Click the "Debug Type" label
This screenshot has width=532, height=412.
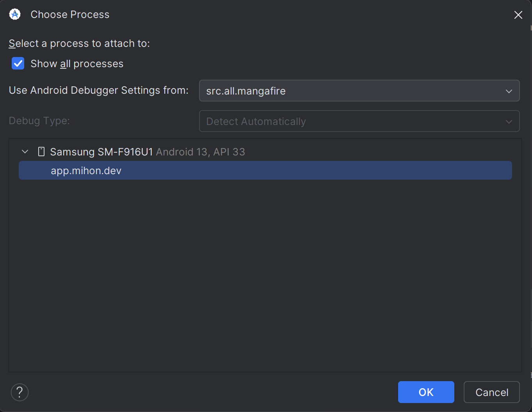click(39, 121)
